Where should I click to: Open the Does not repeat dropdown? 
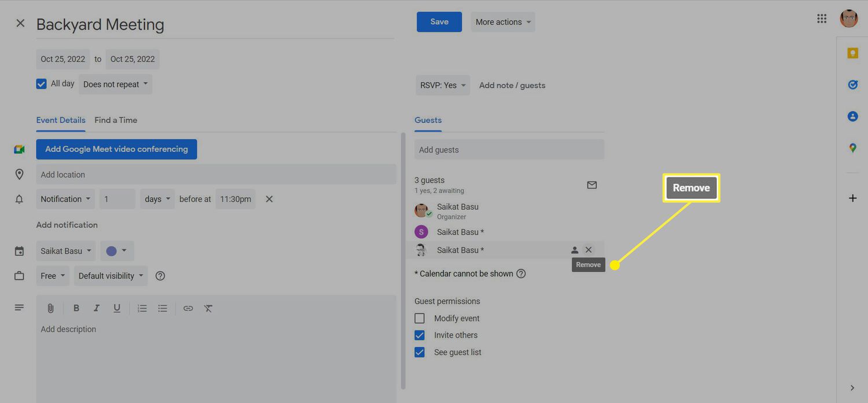click(115, 84)
